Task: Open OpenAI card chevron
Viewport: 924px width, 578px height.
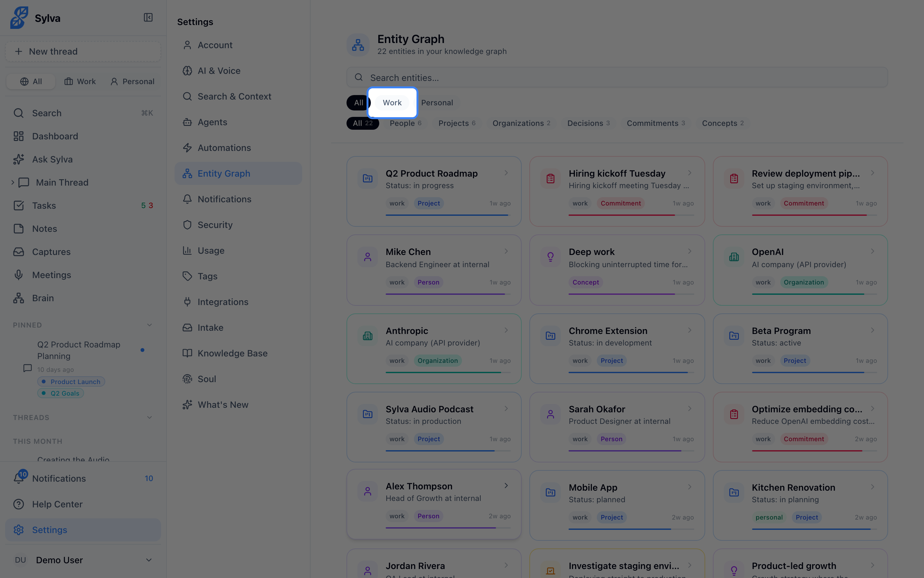Action: coord(872,251)
